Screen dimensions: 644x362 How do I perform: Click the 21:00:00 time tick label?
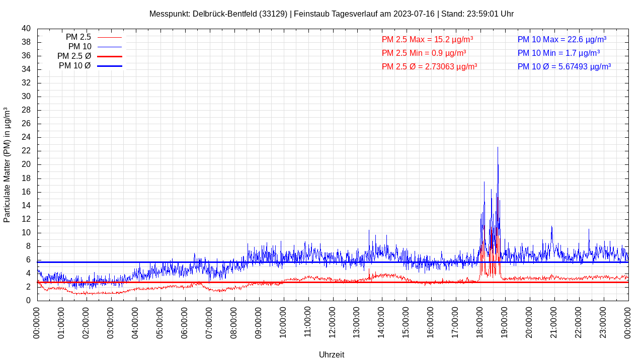point(554,322)
